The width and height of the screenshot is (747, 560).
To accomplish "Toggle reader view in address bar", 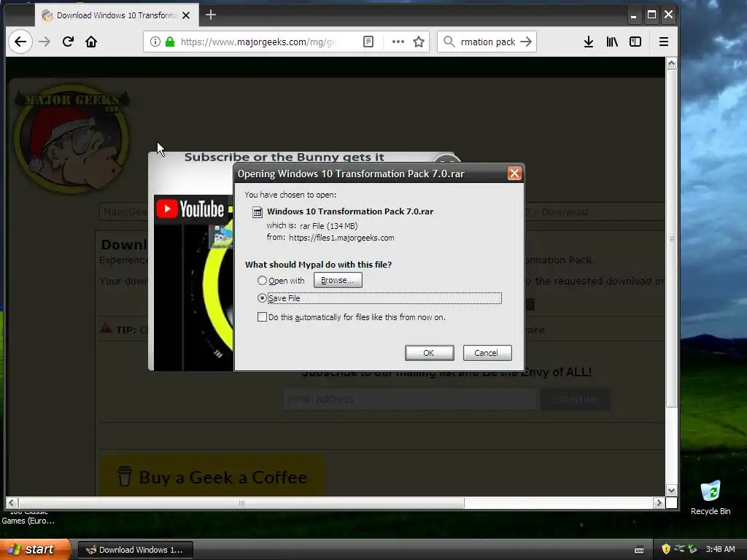I will point(368,42).
